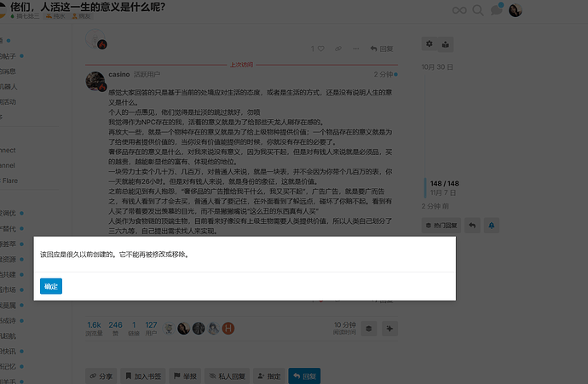
Task: Open the chat bubble notifications icon
Action: point(497,9)
